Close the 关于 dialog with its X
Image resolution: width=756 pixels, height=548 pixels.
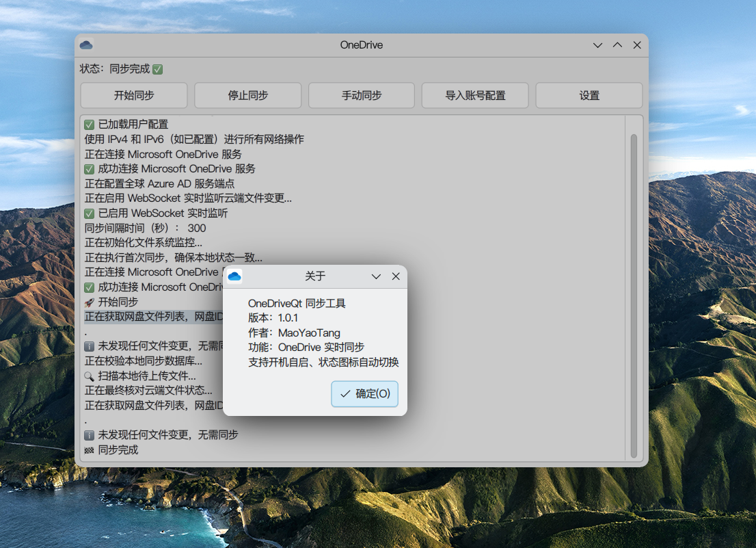[396, 276]
